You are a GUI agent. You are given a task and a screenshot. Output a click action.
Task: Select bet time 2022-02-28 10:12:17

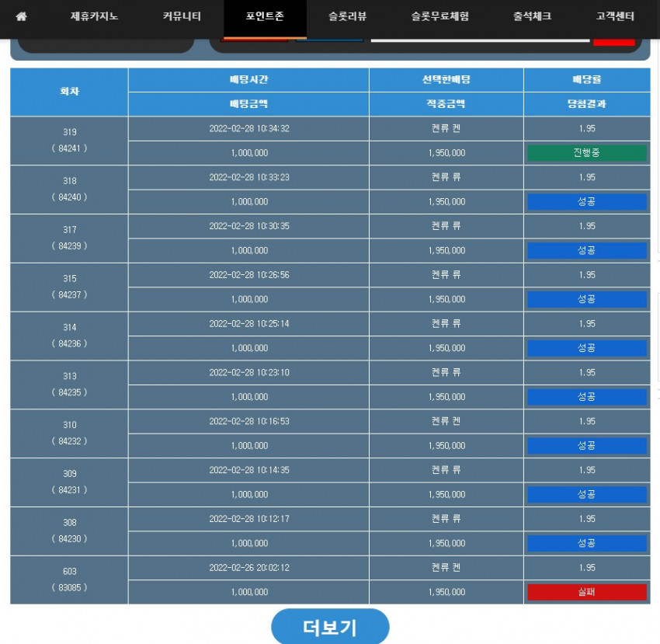click(249, 519)
